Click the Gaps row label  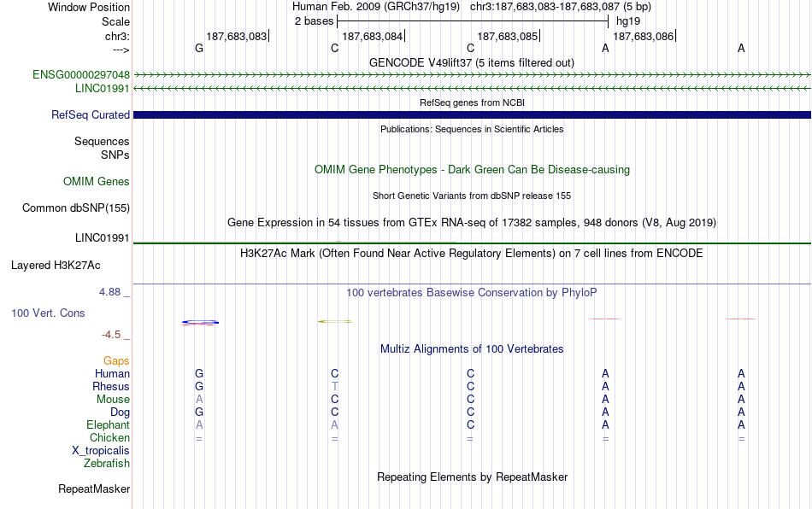point(116,360)
